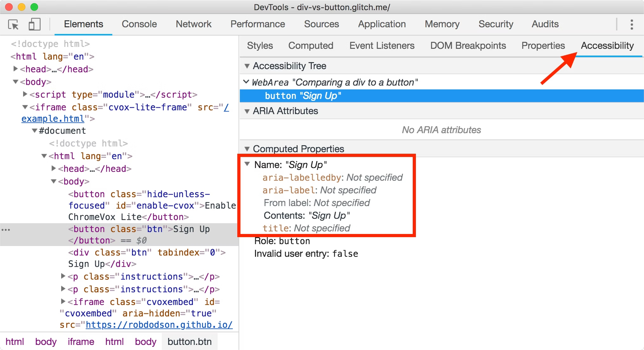Click the button.btn breadcrumb
This screenshot has height=350, width=644.
[x=189, y=342]
